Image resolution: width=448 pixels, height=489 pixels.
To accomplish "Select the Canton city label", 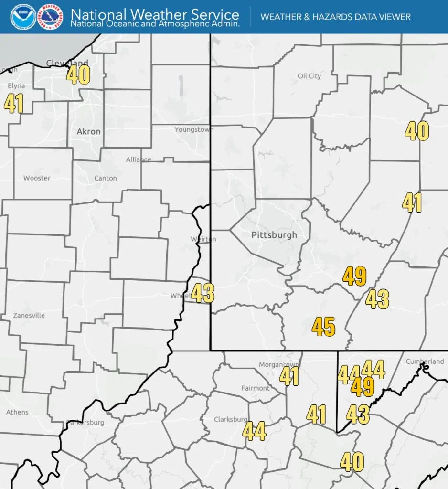I will [106, 178].
